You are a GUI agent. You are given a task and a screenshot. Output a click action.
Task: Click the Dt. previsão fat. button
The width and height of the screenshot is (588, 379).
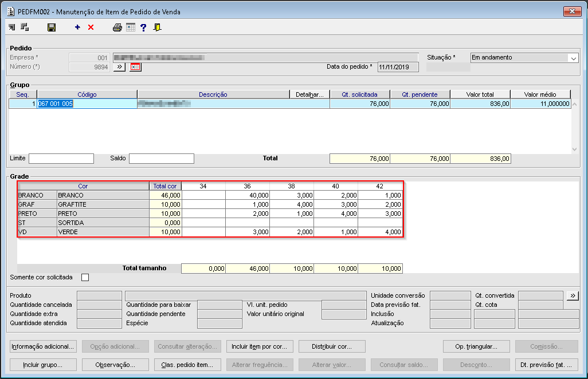pyautogui.click(x=546, y=365)
